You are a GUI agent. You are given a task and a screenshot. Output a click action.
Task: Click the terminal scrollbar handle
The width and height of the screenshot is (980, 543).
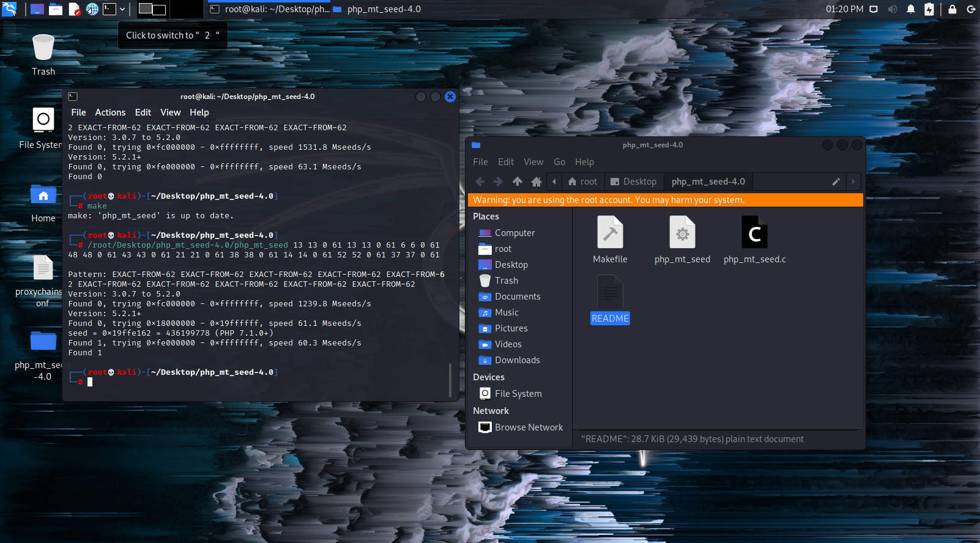coord(450,380)
